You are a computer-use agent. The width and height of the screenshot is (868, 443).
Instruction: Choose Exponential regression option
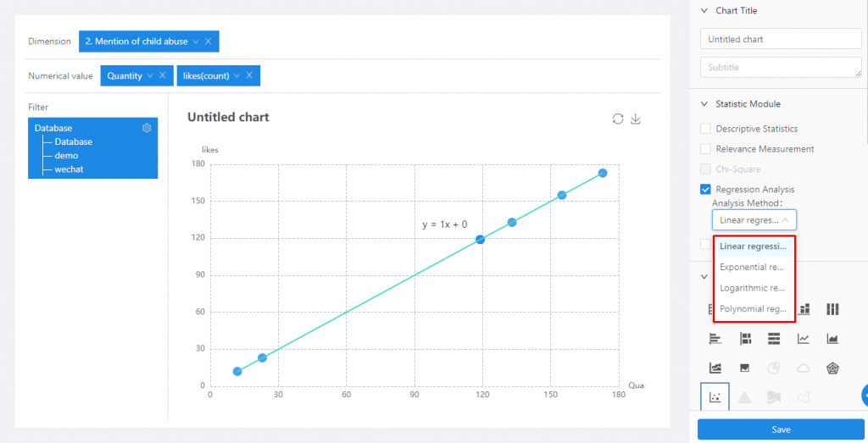[754, 267]
